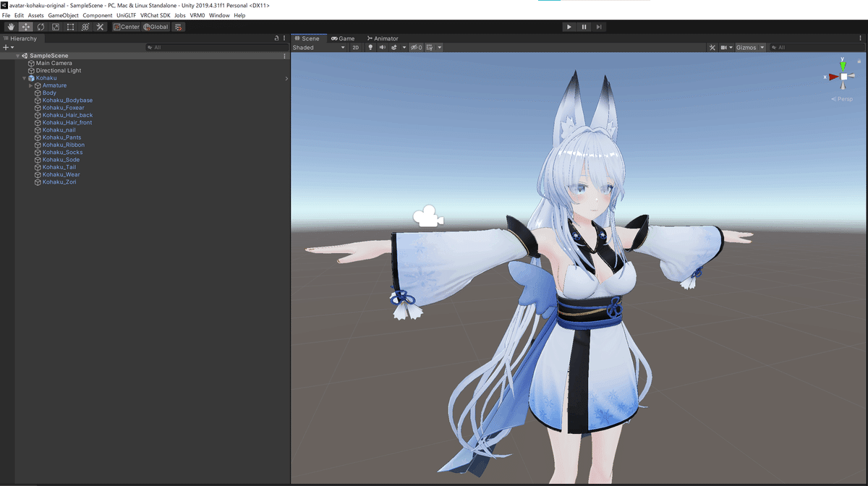Click the camera gizmo in Scene view
This screenshot has height=486, width=868.
[427, 216]
